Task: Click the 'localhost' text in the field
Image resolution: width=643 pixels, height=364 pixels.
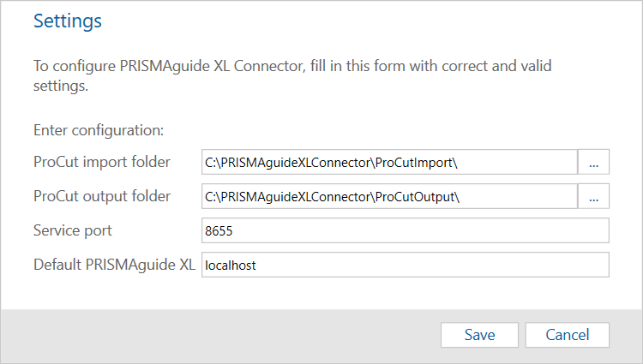Action: tap(231, 266)
